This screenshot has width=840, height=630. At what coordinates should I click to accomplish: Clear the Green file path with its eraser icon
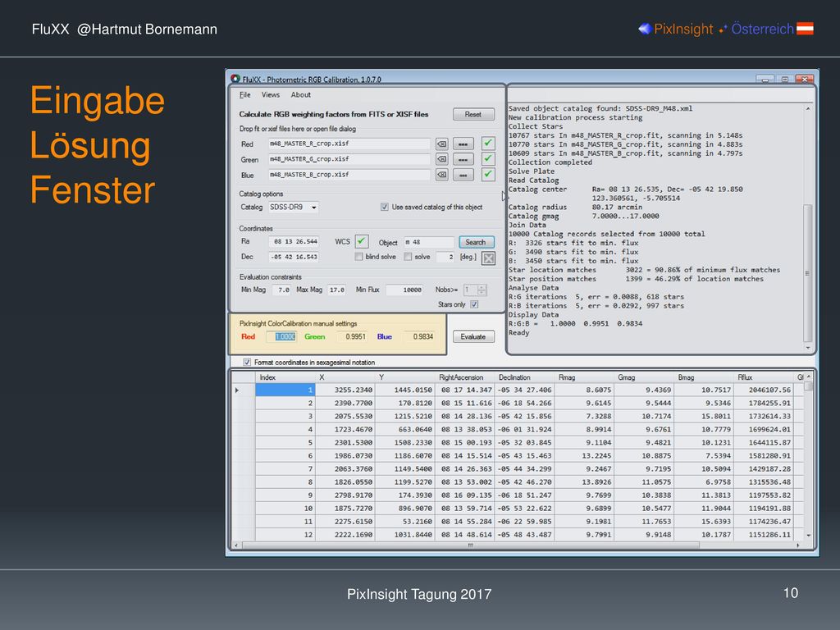(x=442, y=159)
